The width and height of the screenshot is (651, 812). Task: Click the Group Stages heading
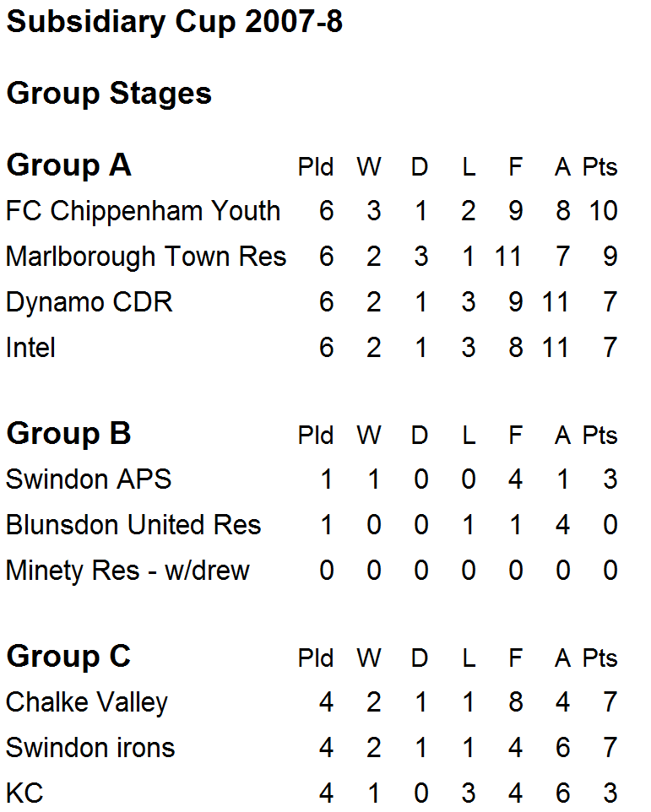click(x=109, y=93)
